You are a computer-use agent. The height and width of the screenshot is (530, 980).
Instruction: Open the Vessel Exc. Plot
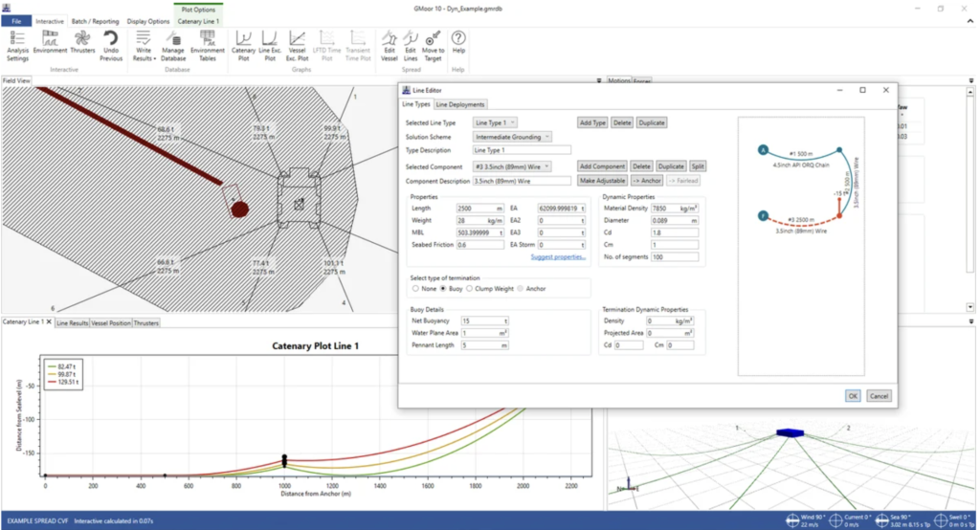click(x=298, y=43)
